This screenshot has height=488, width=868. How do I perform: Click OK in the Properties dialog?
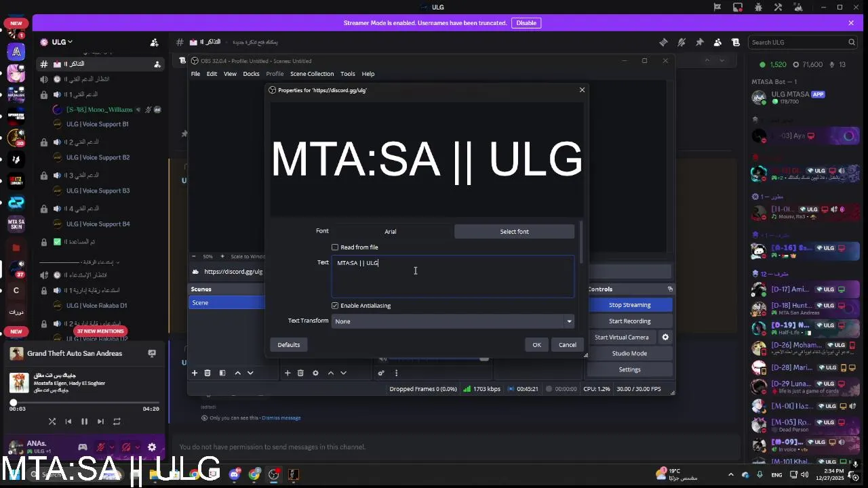(536, 345)
